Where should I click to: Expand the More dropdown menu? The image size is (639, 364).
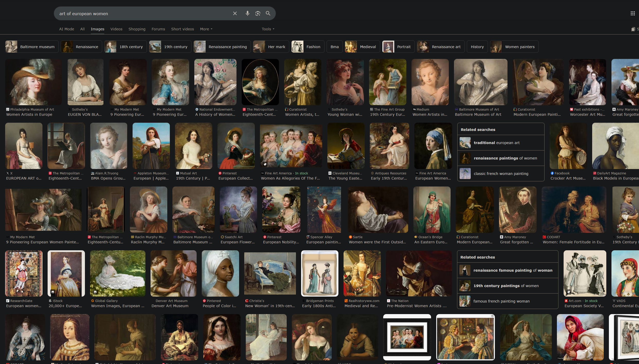206,29
